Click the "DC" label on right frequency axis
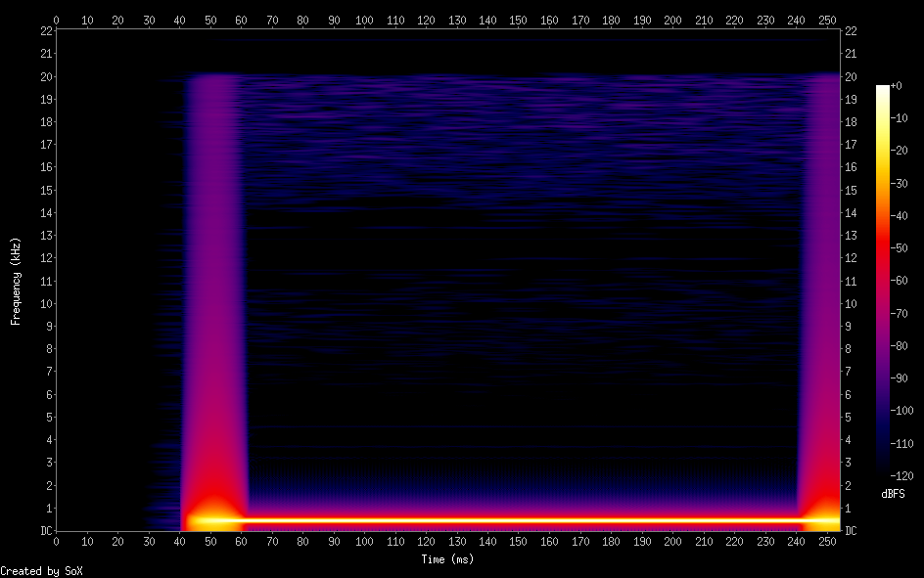Screen dimensions: 924x578 [x=850, y=530]
